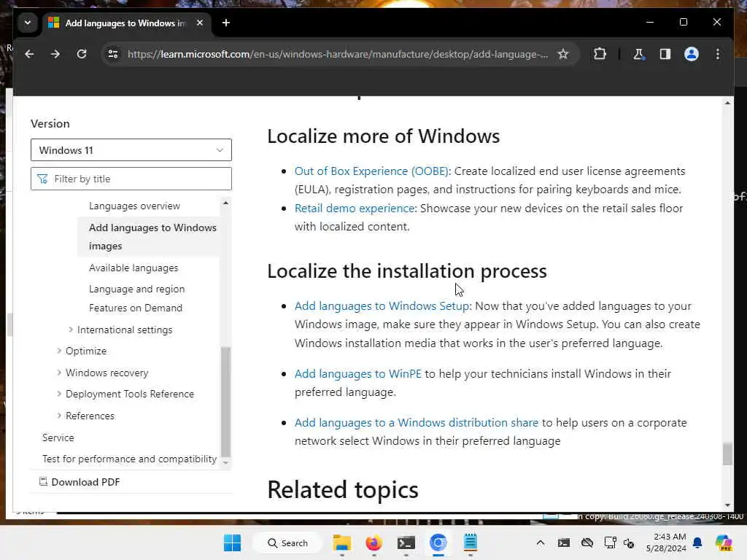Click the Filter by title field
Screen dimensions: 747x560
[131, 179]
